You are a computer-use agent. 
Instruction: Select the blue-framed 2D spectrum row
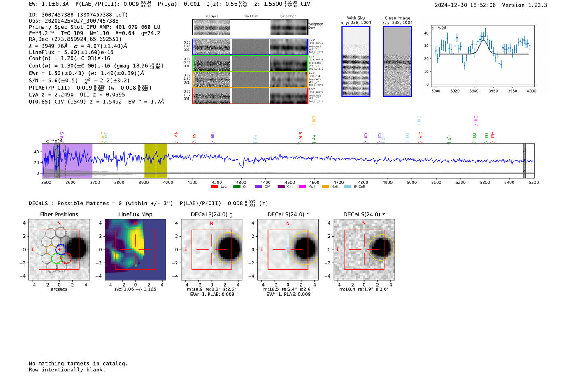click(x=250, y=47)
